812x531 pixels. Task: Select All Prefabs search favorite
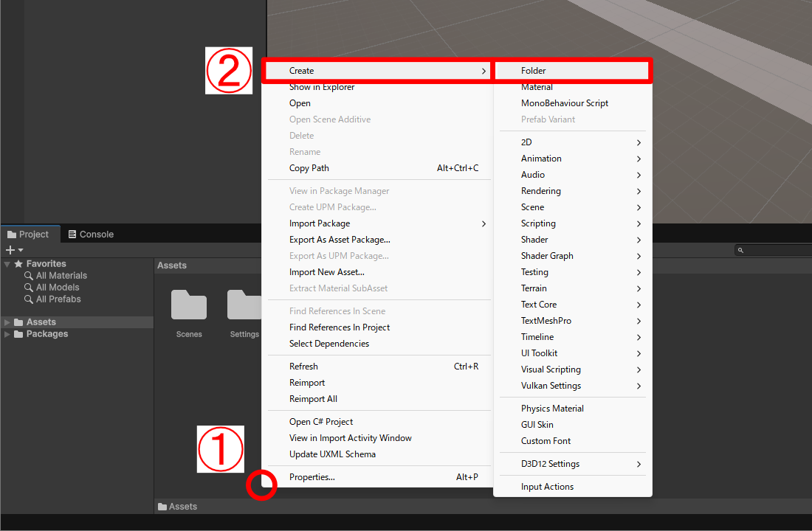pos(58,299)
